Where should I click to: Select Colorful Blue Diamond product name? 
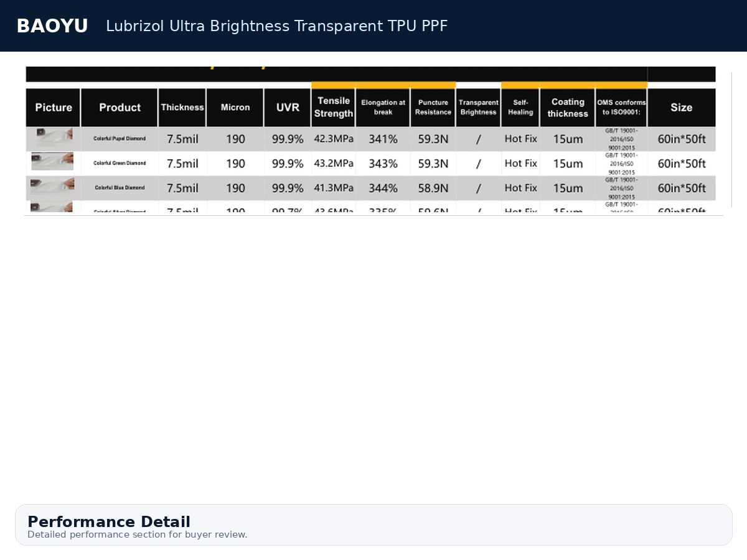(120, 187)
